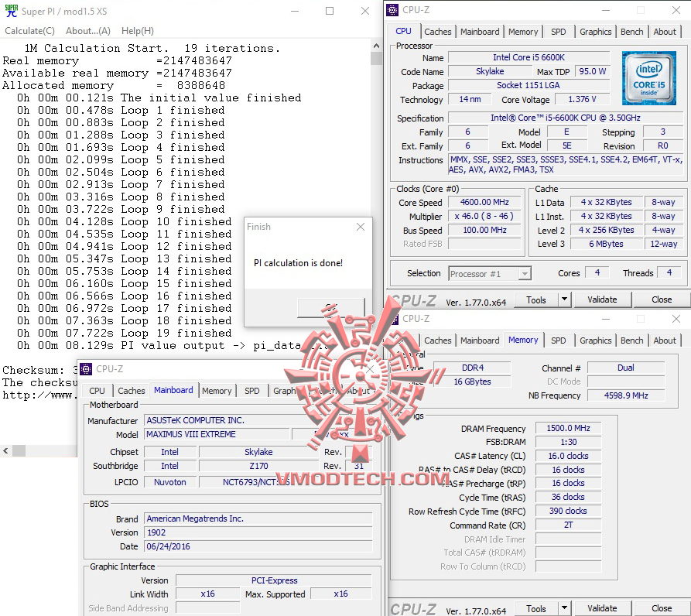
Task: Select Memory tab in Memory CPU-Z window
Action: (x=523, y=340)
